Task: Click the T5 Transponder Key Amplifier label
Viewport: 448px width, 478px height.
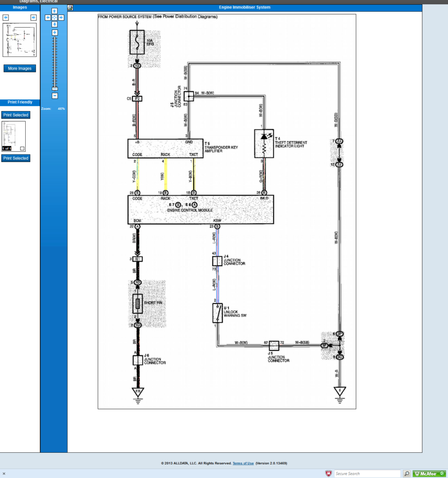Action: point(221,147)
